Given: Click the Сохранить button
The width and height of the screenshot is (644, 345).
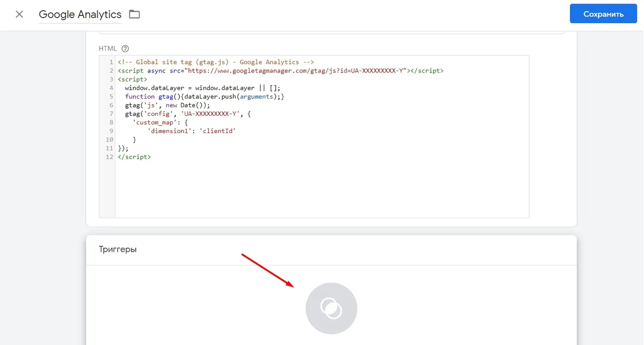Looking at the screenshot, I should [x=603, y=14].
